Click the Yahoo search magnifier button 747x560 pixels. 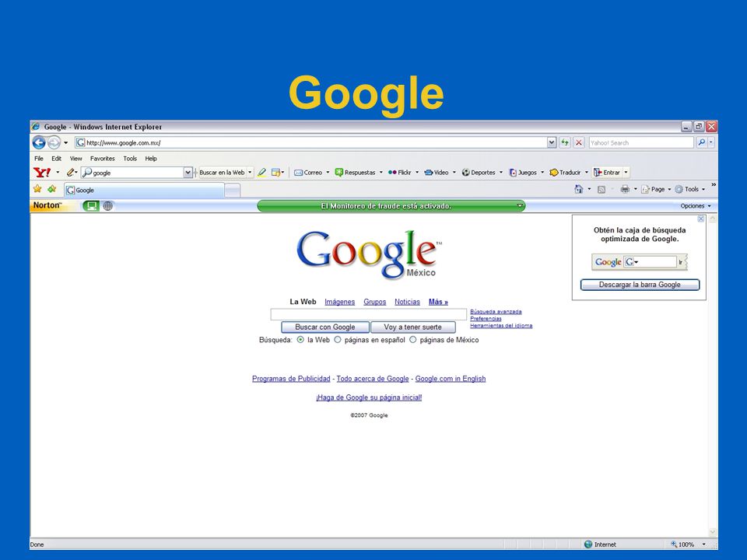[701, 142]
